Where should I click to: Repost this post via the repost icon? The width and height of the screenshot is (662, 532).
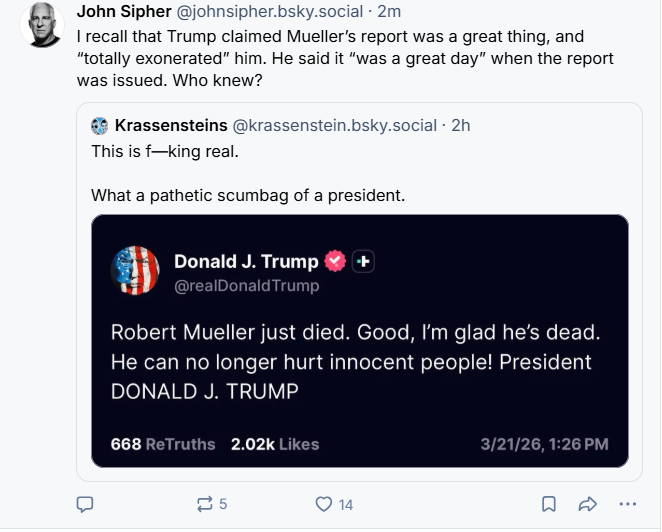tap(207, 504)
